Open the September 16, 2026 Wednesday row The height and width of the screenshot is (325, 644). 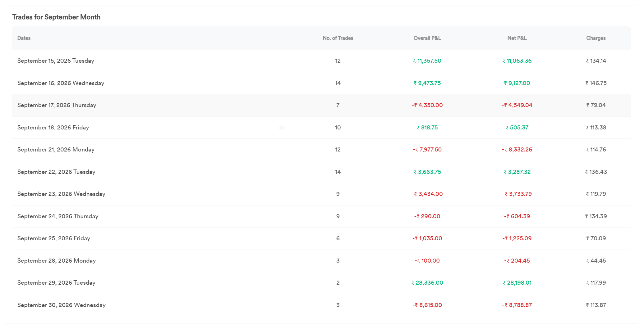coord(321,83)
